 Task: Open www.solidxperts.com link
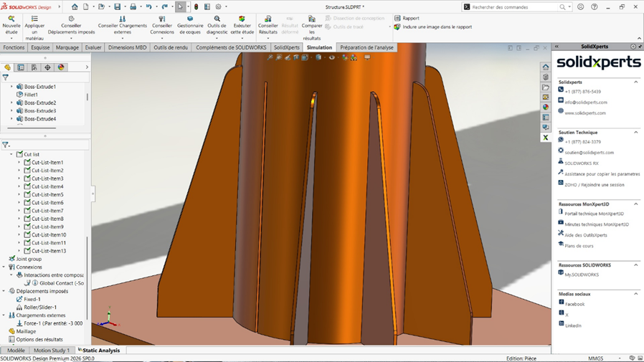tap(584, 113)
